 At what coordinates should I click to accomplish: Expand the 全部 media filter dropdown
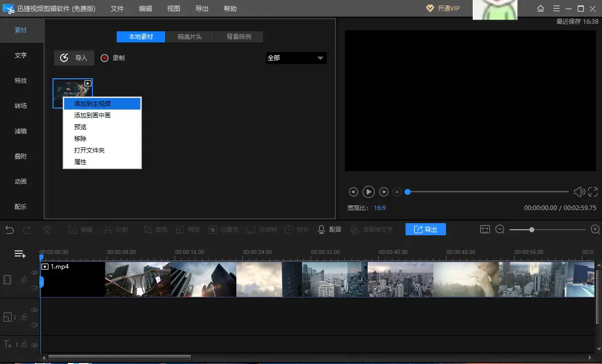tap(296, 58)
